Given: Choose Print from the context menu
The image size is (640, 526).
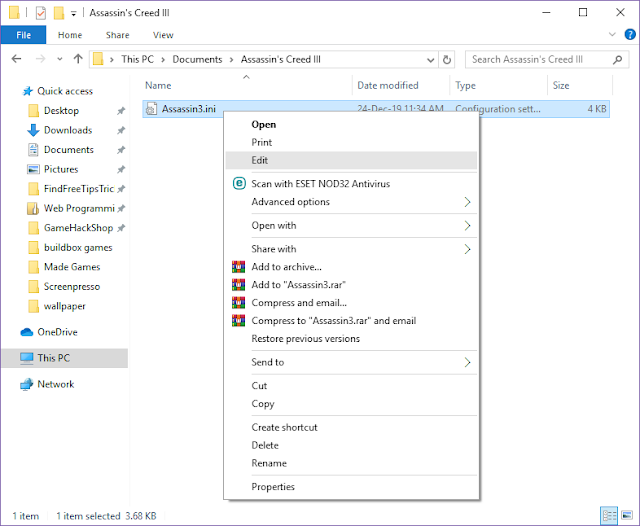Looking at the screenshot, I should coord(351,142).
